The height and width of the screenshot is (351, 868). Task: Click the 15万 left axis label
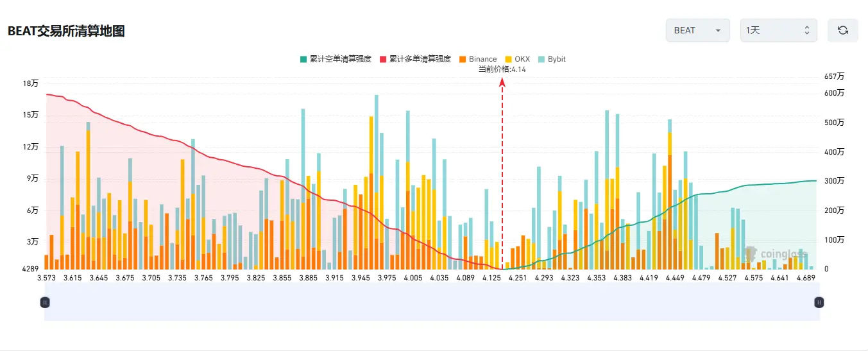click(x=31, y=115)
